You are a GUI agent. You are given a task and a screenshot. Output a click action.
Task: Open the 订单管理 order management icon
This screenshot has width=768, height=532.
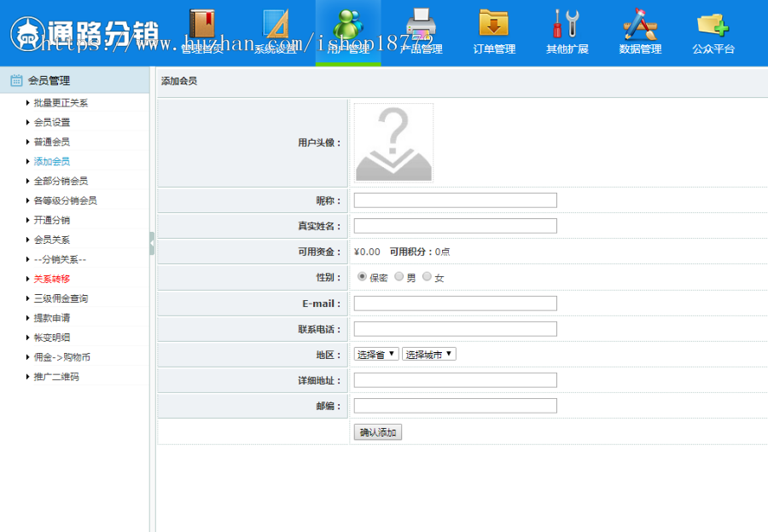(x=493, y=26)
